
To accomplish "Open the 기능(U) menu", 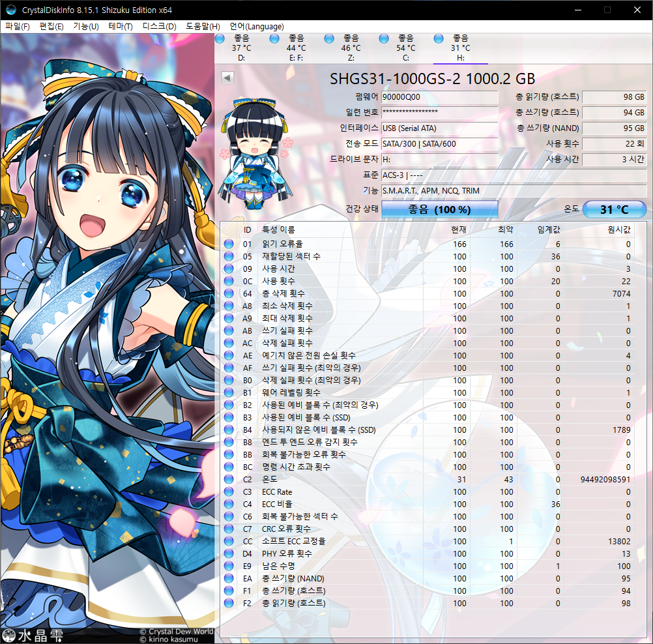I will coord(86,27).
